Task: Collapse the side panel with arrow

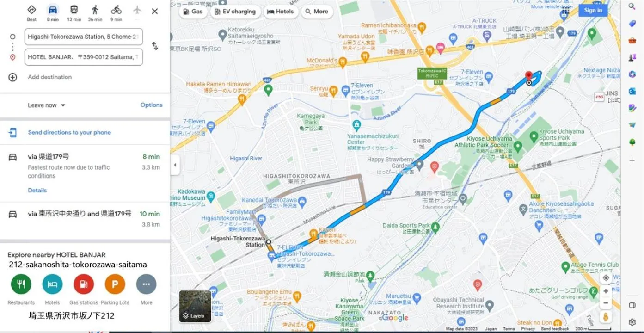Action: (175, 165)
